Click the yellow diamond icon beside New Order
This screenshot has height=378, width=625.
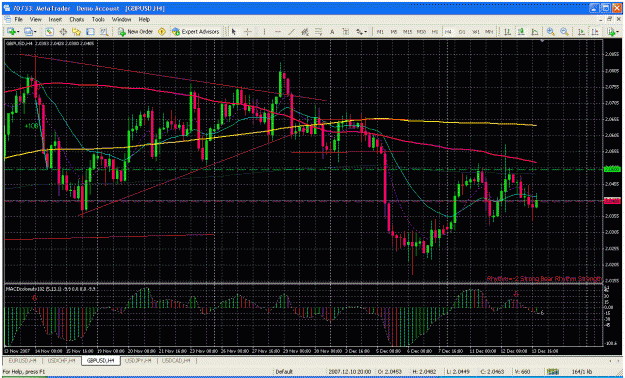pos(162,32)
